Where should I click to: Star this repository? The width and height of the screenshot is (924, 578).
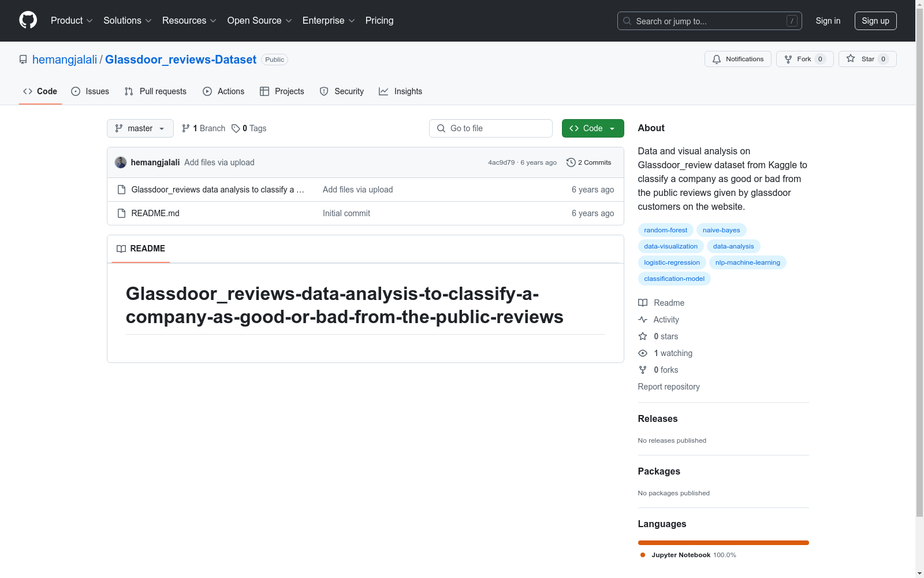click(x=867, y=59)
